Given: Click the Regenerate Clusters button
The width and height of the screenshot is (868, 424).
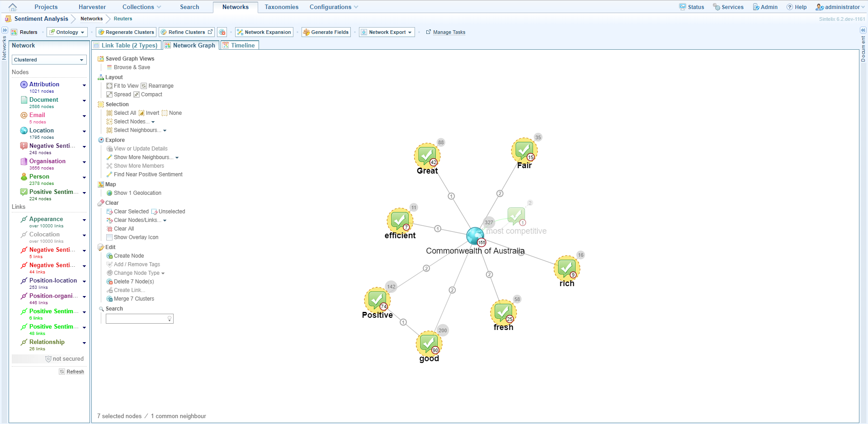Looking at the screenshot, I should [126, 32].
